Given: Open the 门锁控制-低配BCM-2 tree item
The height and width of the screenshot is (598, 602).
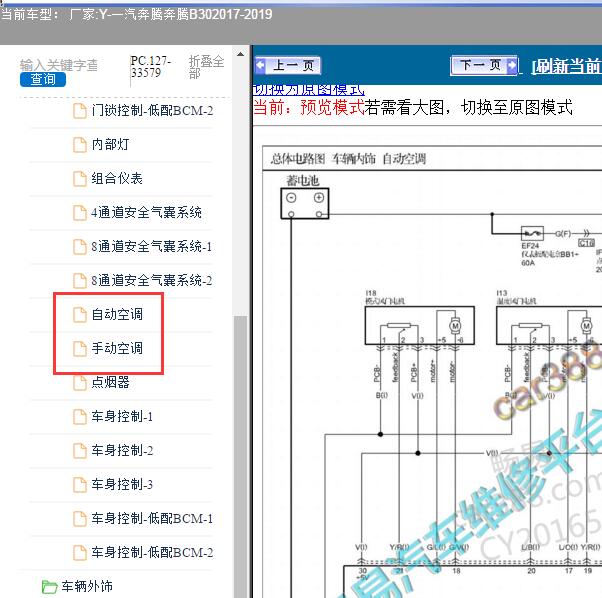Looking at the screenshot, I should point(152,111).
